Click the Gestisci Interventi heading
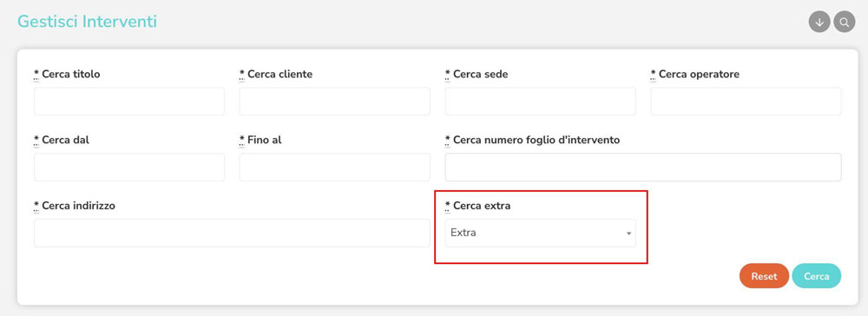This screenshot has height=316, width=868. [x=88, y=22]
